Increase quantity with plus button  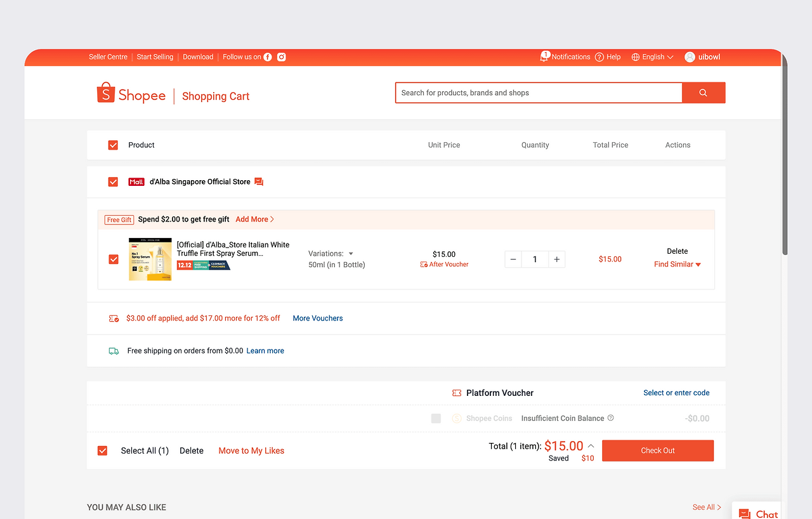coord(556,259)
